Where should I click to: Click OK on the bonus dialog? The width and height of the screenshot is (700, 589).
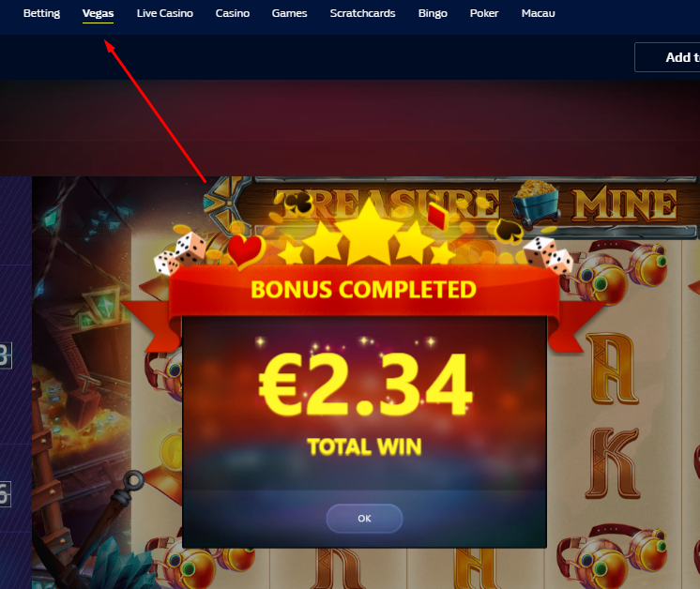(x=364, y=518)
